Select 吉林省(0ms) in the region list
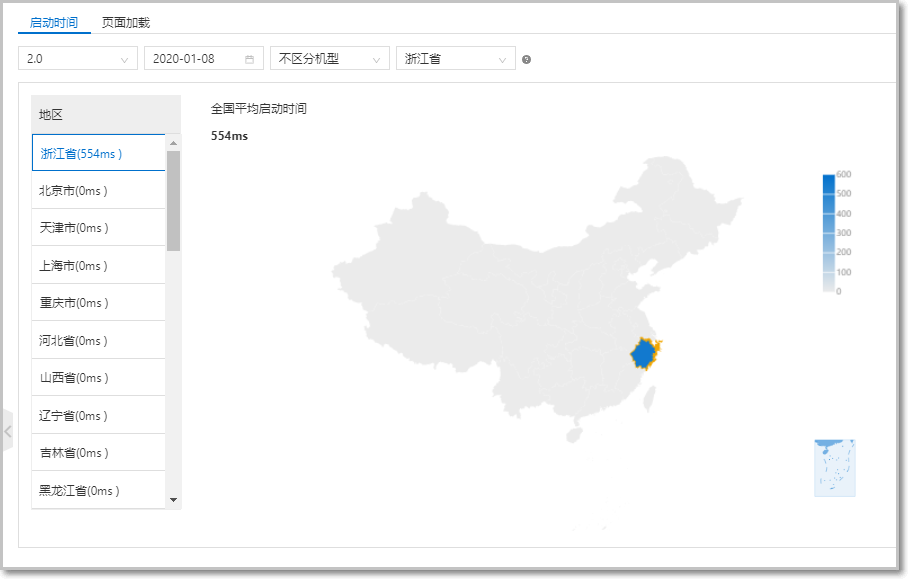The width and height of the screenshot is (908, 579). pyautogui.click(x=98, y=452)
